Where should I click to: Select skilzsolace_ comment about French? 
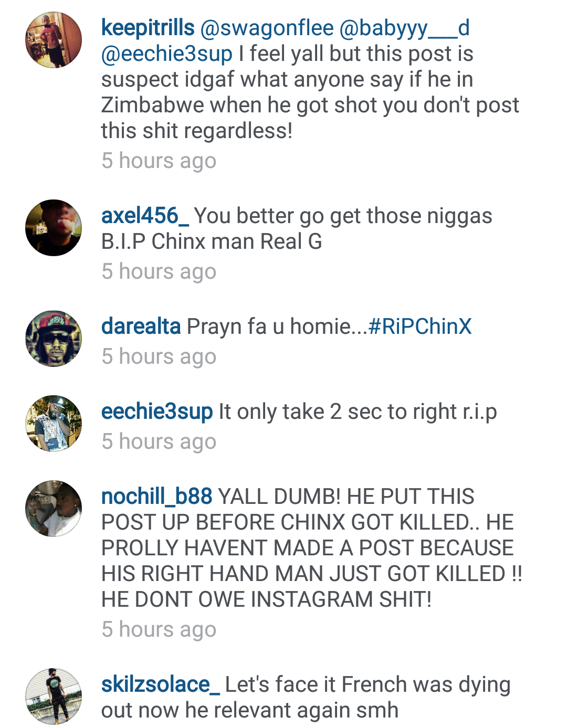click(306, 697)
